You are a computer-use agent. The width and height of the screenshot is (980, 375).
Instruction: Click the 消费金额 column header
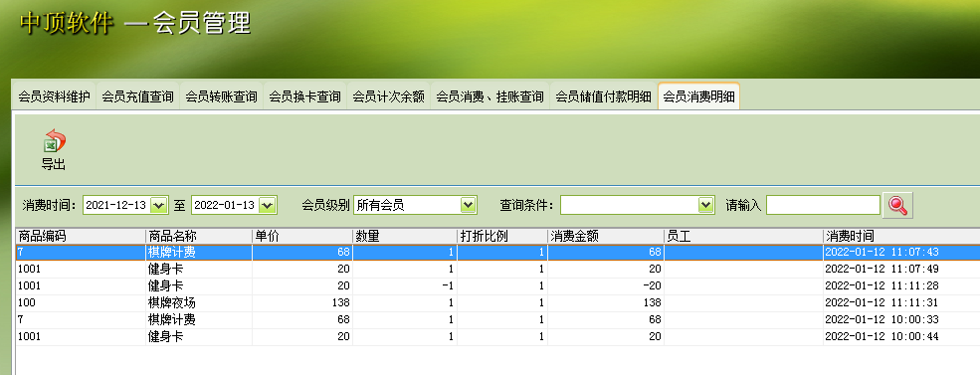606,237
